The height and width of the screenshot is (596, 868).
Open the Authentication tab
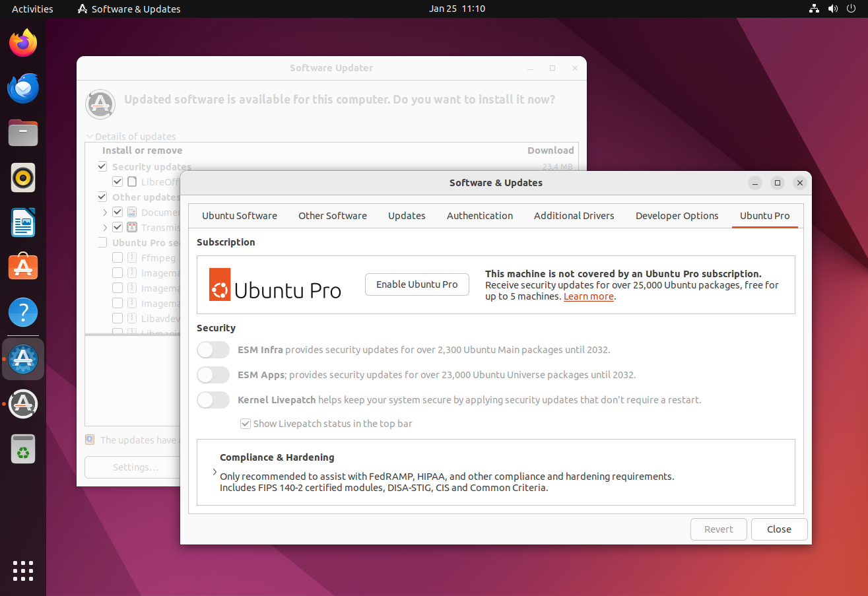coord(480,216)
